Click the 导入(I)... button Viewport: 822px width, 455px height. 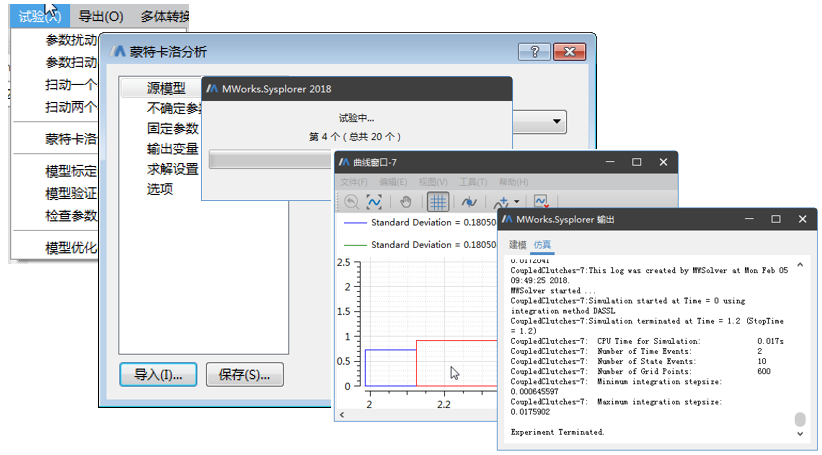point(158,375)
